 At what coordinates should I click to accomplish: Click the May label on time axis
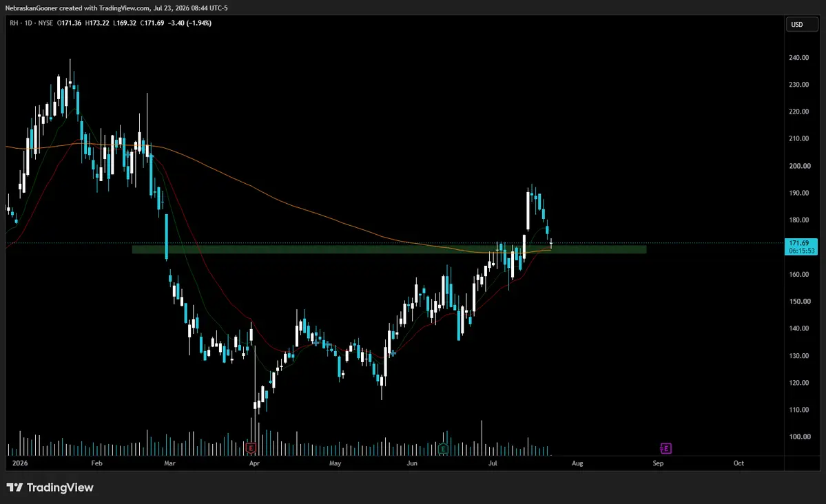click(x=335, y=463)
